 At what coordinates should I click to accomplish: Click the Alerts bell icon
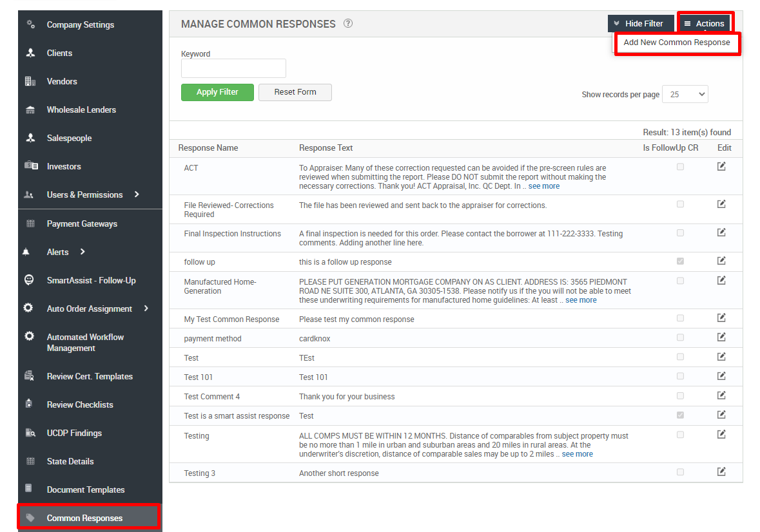pyautogui.click(x=26, y=252)
